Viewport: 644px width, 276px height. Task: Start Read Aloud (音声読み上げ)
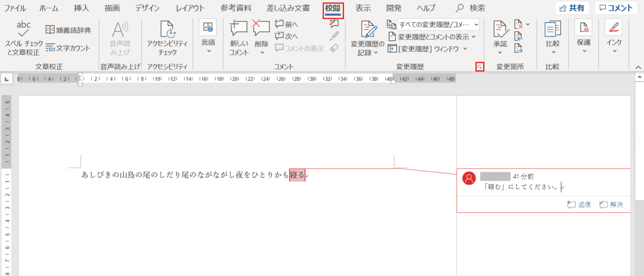point(120,38)
